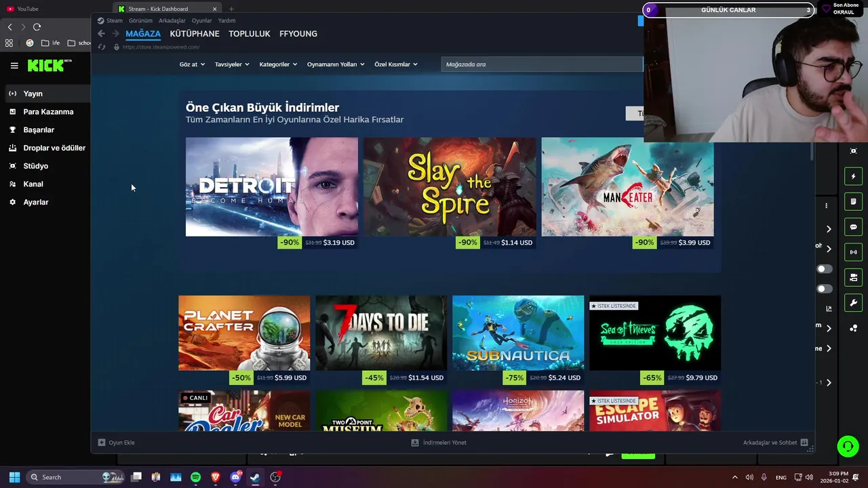Open the FFYOUNG profile tab
The height and width of the screenshot is (488, 868).
tap(298, 33)
